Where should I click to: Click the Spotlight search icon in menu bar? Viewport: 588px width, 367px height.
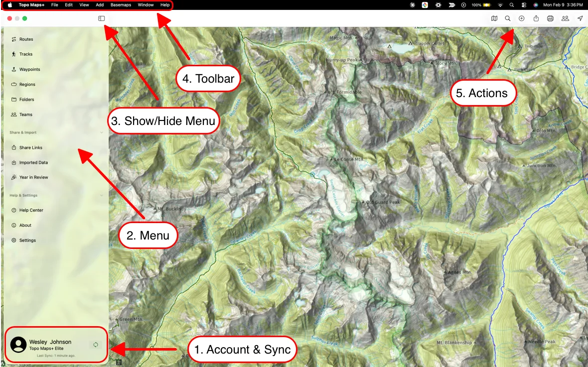tap(512, 5)
